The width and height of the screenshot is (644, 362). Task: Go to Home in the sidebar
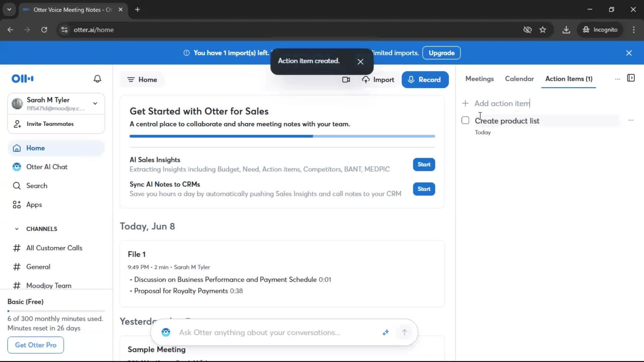(x=56, y=148)
